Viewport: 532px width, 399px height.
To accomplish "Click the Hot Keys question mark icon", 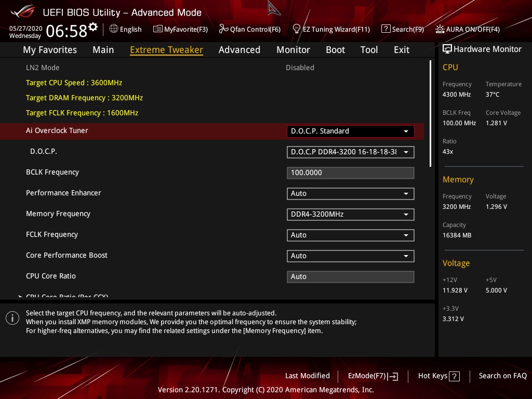I will coord(454,376).
